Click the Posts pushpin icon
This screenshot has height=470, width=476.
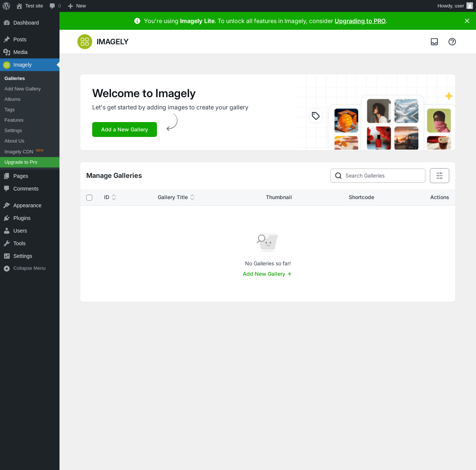[7, 39]
